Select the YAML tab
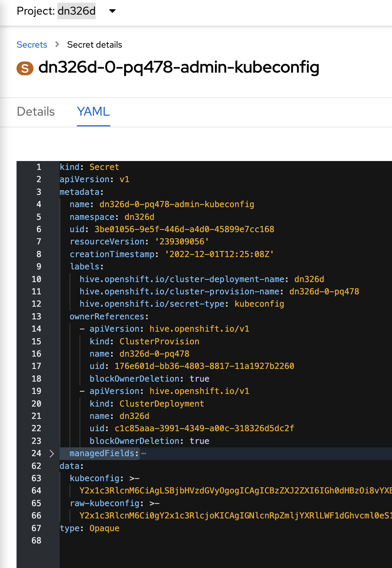 click(x=93, y=111)
